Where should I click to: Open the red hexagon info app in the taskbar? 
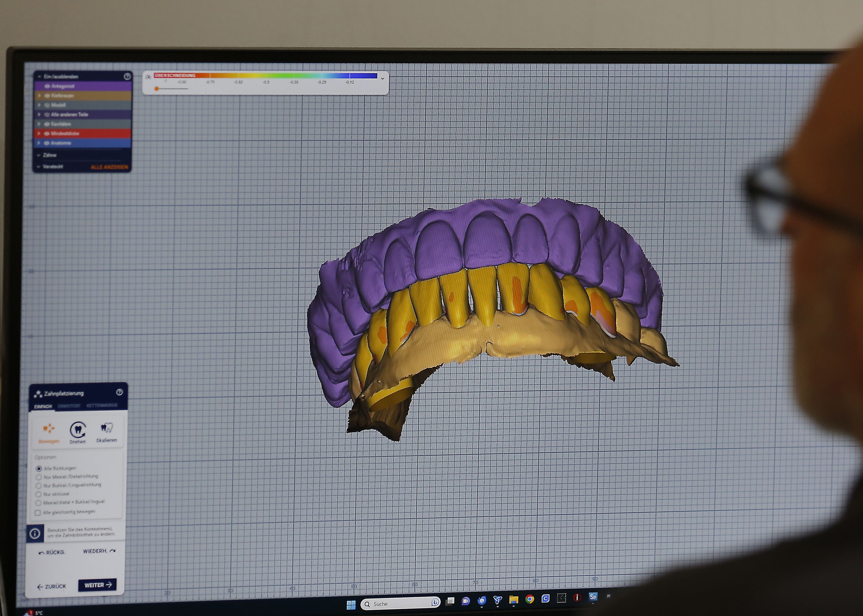[x=577, y=598]
